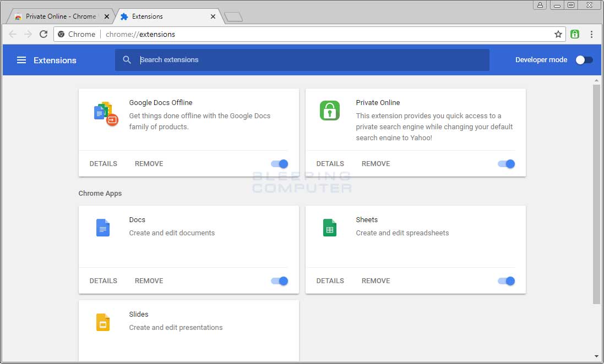This screenshot has width=604, height=364.
Task: Click the green Private Online lock icon
Action: pos(330,111)
